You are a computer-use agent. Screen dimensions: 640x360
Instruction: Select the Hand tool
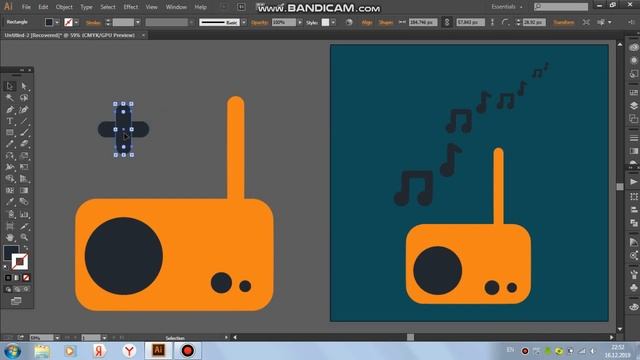tap(10, 238)
